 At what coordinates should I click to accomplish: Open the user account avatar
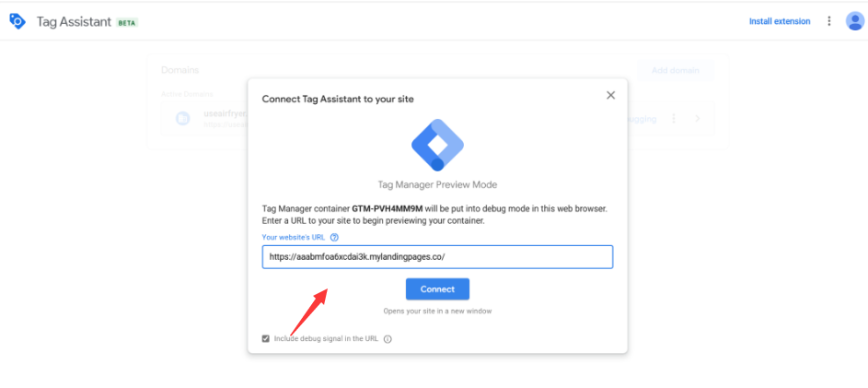855,21
